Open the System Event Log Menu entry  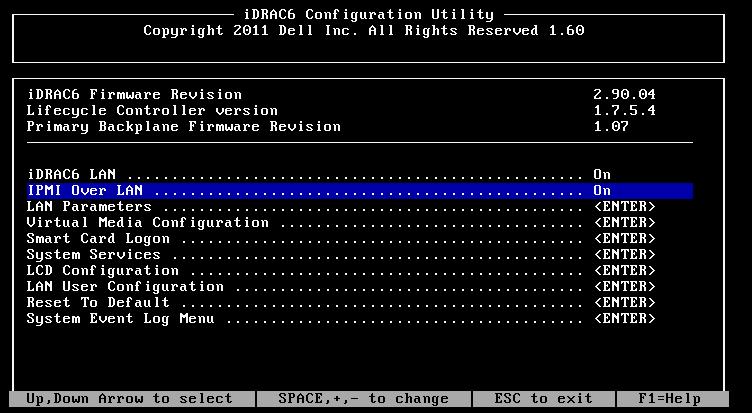tap(120, 319)
